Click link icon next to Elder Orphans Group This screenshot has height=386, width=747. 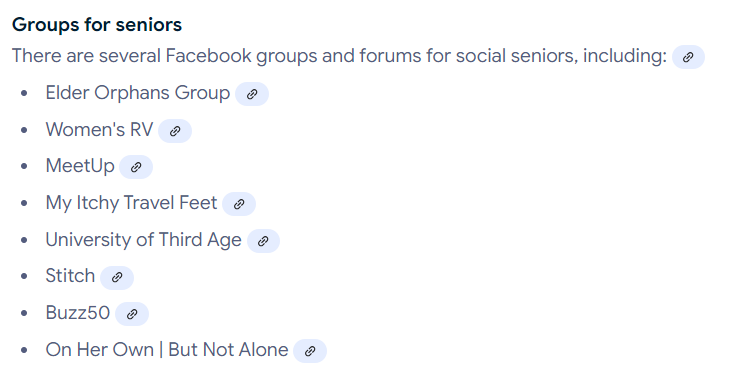click(x=252, y=94)
